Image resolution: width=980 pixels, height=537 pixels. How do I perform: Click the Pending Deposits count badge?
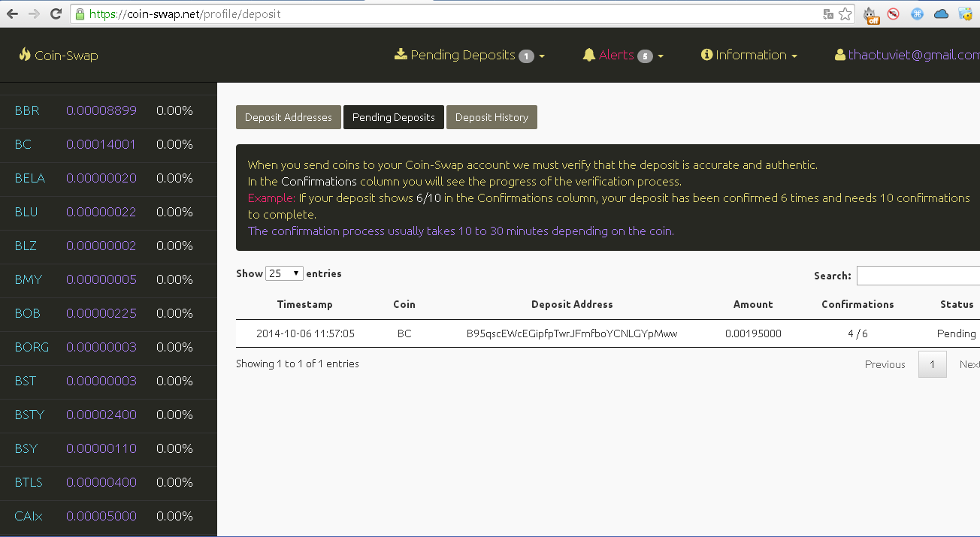(526, 56)
